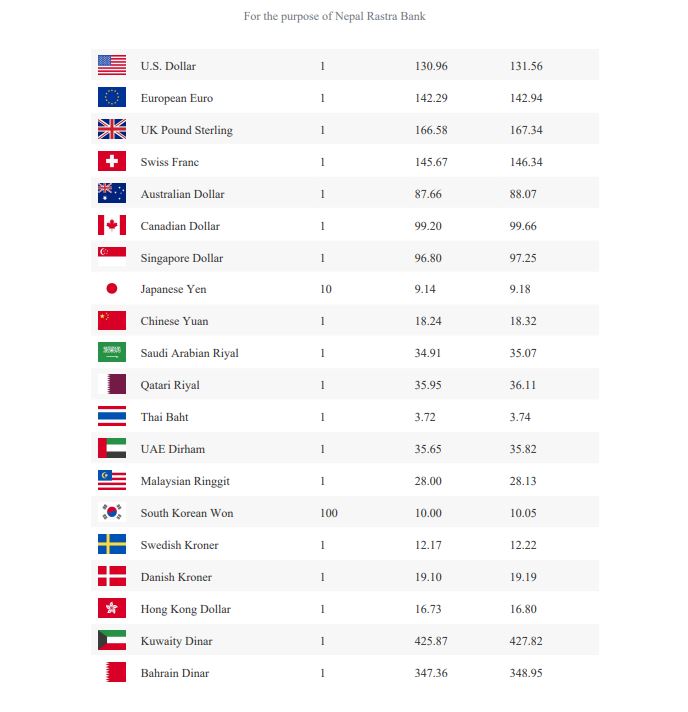Click the Japanese Yen unit value 10
688x712 pixels.
click(326, 289)
